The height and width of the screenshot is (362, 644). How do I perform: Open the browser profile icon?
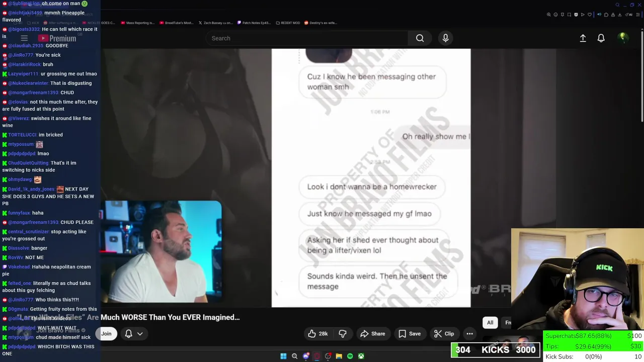[613, 15]
